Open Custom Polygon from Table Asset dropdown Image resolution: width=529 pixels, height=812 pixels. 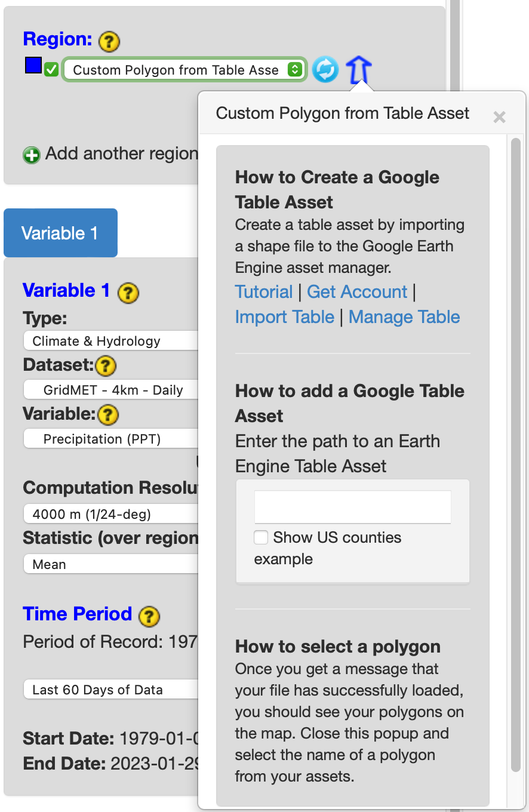point(184,70)
